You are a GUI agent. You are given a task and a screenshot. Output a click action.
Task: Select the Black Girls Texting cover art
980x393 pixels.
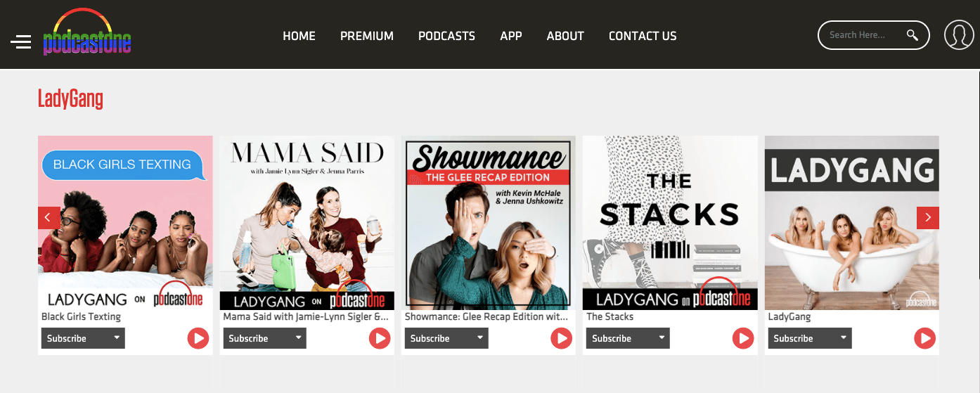click(x=125, y=223)
